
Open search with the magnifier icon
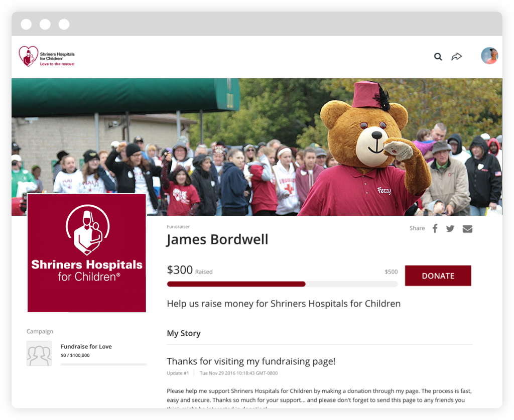438,57
